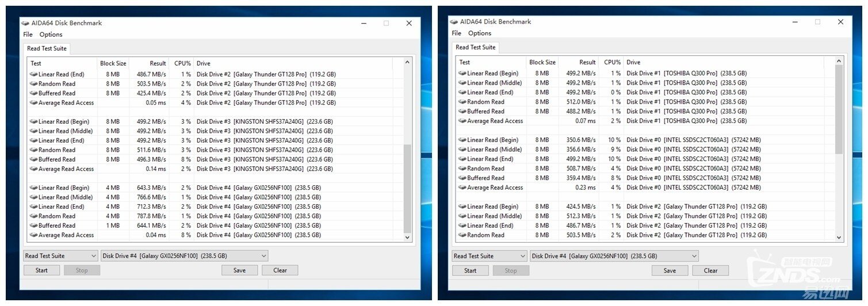Open the Options menu in right window

[480, 33]
